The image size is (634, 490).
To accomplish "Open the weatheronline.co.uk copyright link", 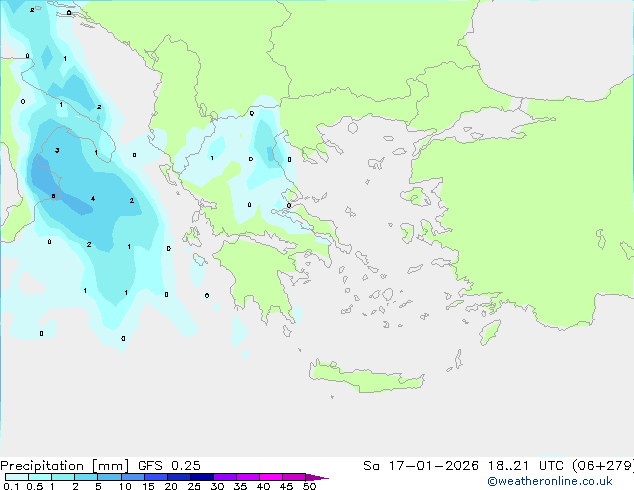I will click(550, 481).
